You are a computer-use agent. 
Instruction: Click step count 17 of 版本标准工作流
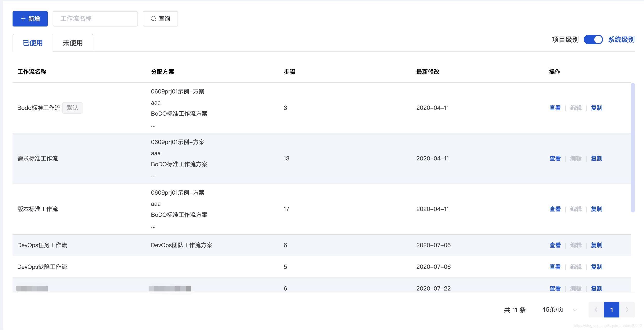(x=287, y=209)
